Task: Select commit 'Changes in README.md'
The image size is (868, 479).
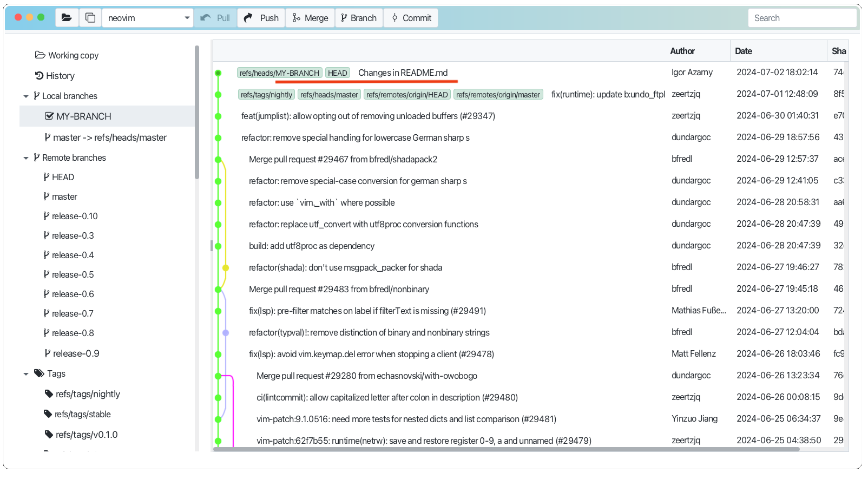Action: 403,73
